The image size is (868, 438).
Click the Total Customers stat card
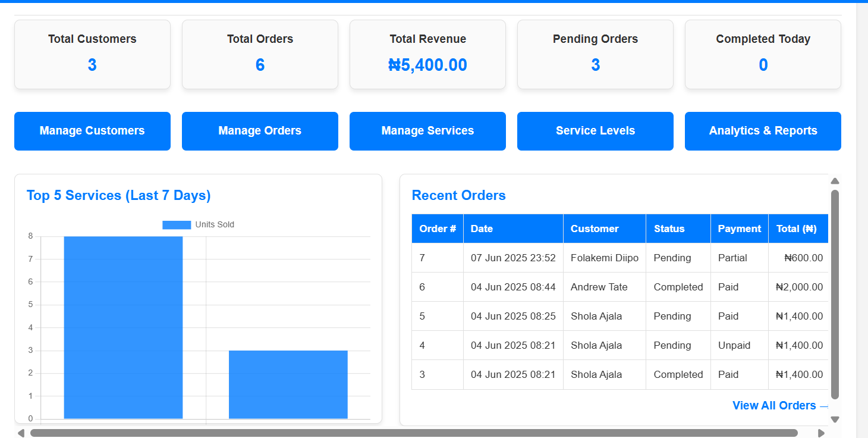click(x=92, y=54)
